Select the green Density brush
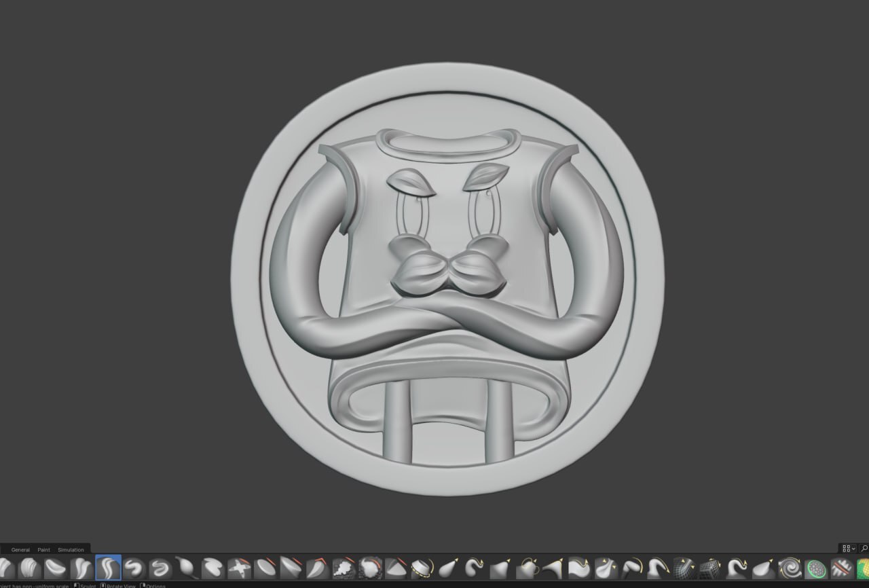 pos(815,568)
